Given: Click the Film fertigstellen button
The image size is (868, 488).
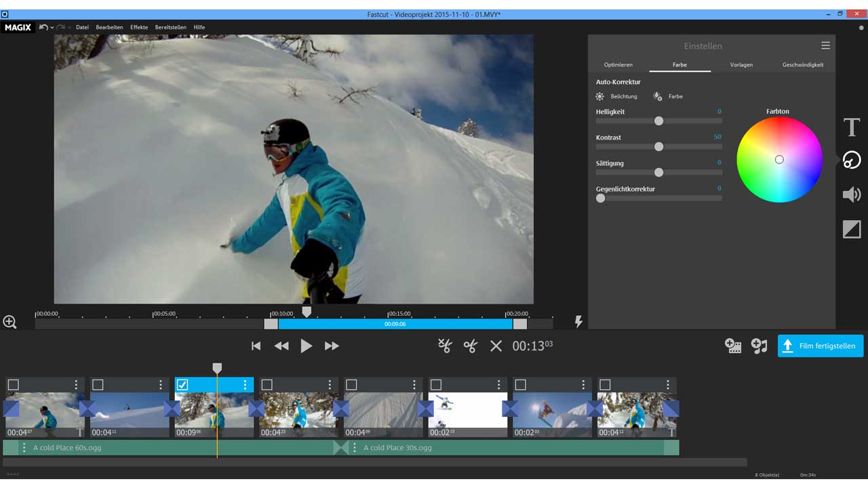Looking at the screenshot, I should pos(820,346).
